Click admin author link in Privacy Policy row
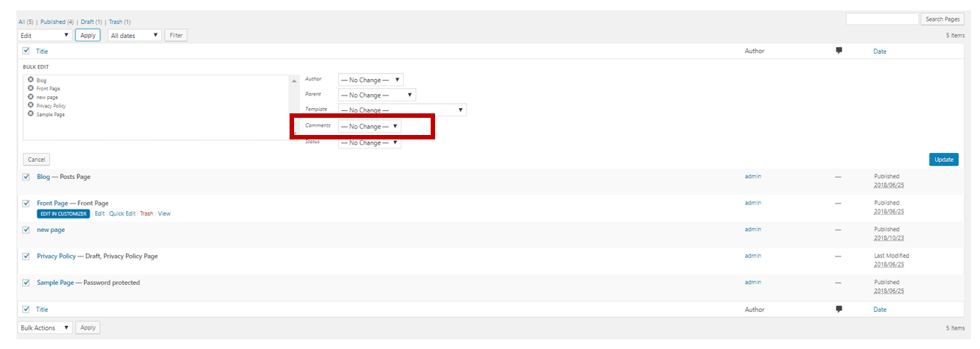The height and width of the screenshot is (349, 980). pos(753,255)
